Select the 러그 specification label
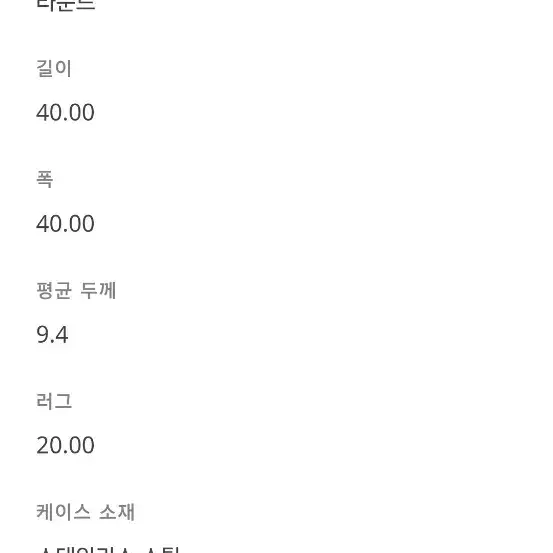553x553 pixels. tap(54, 401)
